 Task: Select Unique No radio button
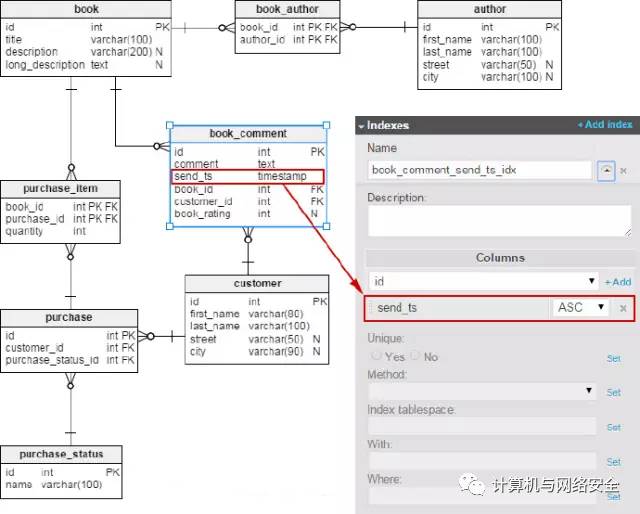pyautogui.click(x=416, y=356)
